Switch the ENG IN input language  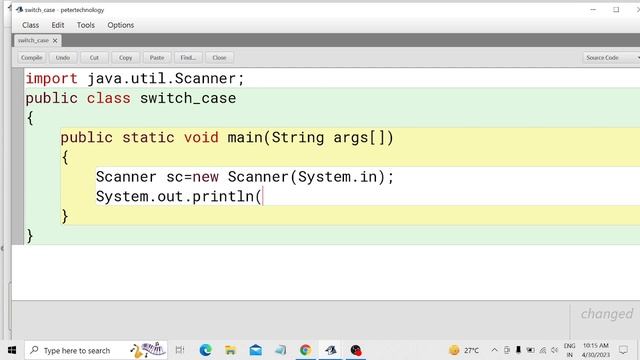point(569,350)
